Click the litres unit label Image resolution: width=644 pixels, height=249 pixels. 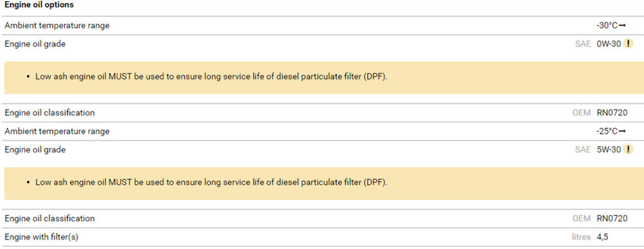581,237
